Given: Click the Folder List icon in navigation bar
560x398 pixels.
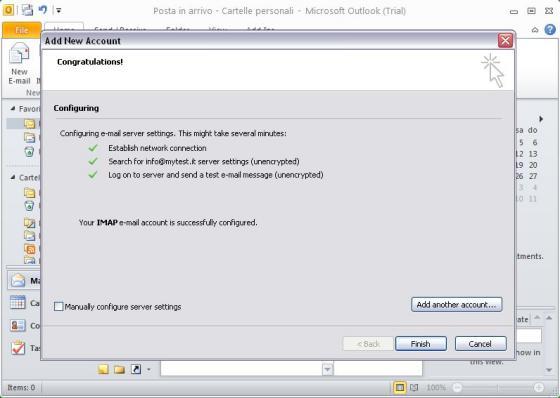Looking at the screenshot, I should point(119,369).
